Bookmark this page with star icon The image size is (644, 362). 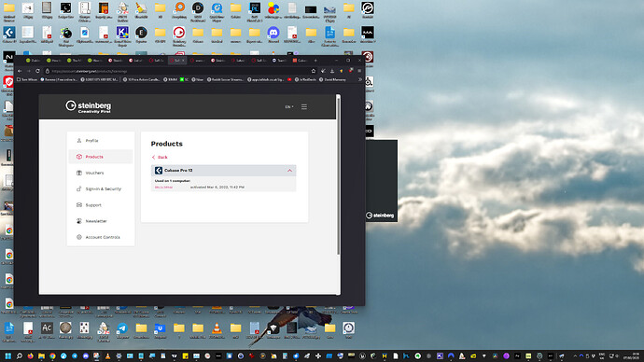(x=314, y=71)
